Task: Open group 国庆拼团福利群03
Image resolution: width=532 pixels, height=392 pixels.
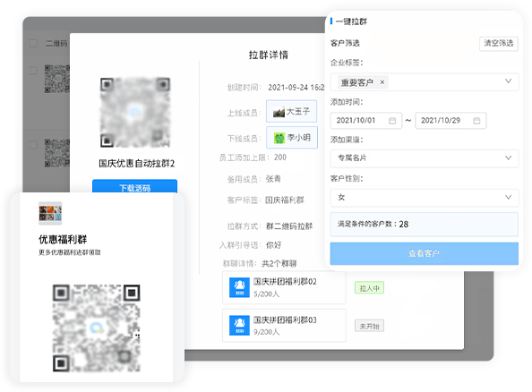Action: click(x=284, y=326)
